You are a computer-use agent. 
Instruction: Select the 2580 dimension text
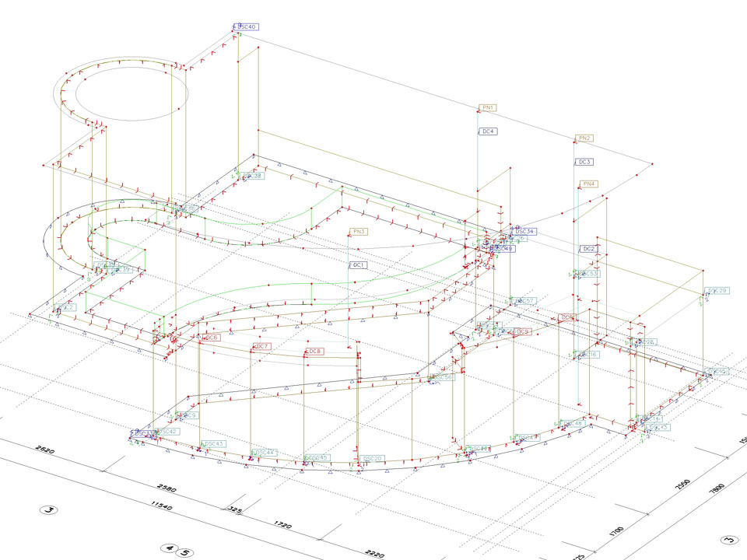pos(165,490)
